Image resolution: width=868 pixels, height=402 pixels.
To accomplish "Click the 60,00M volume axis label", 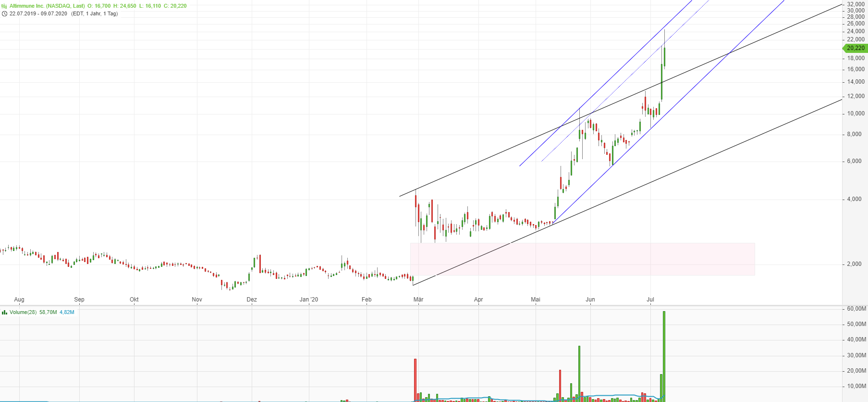I will tap(856, 309).
